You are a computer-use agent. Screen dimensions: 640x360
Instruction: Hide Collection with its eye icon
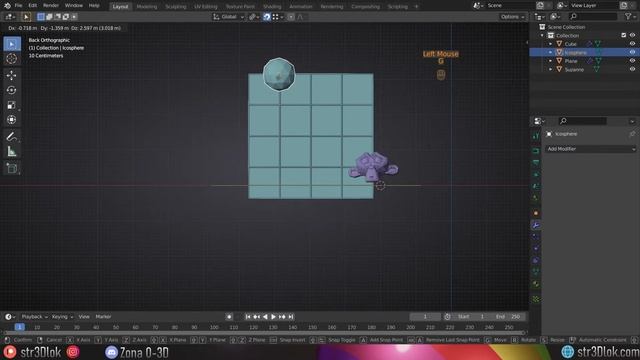(632, 36)
